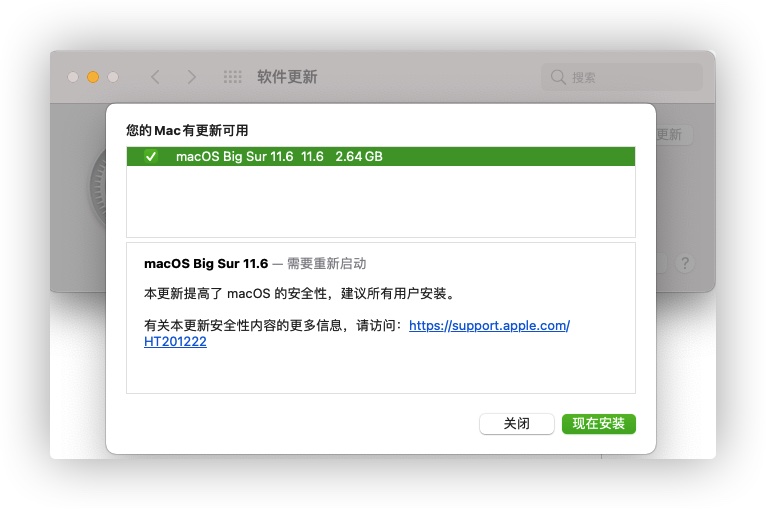Click the 2.64 GB size text
766x509 pixels.
359,156
